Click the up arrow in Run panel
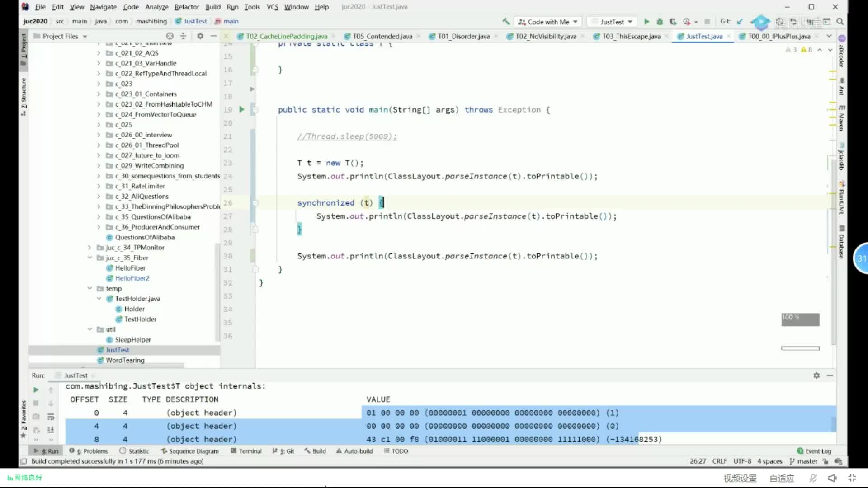This screenshot has width=868, height=488. (x=51, y=389)
